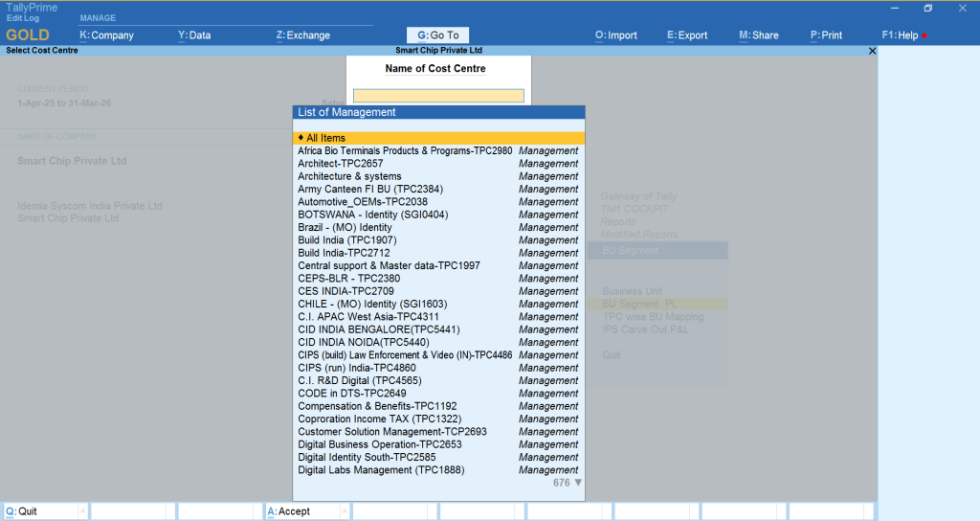Pick Digital Labs Management (TPC1888)
The height and width of the screenshot is (521, 980).
368,470
